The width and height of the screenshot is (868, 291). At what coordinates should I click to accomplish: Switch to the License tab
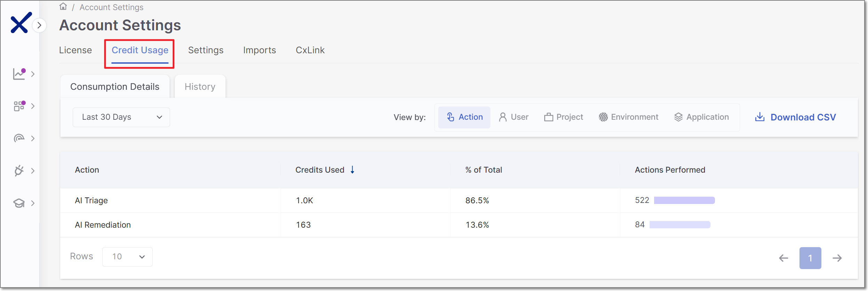coord(75,50)
